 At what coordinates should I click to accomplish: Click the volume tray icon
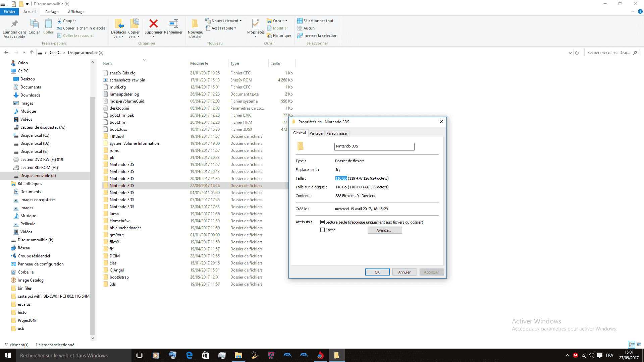(591, 355)
